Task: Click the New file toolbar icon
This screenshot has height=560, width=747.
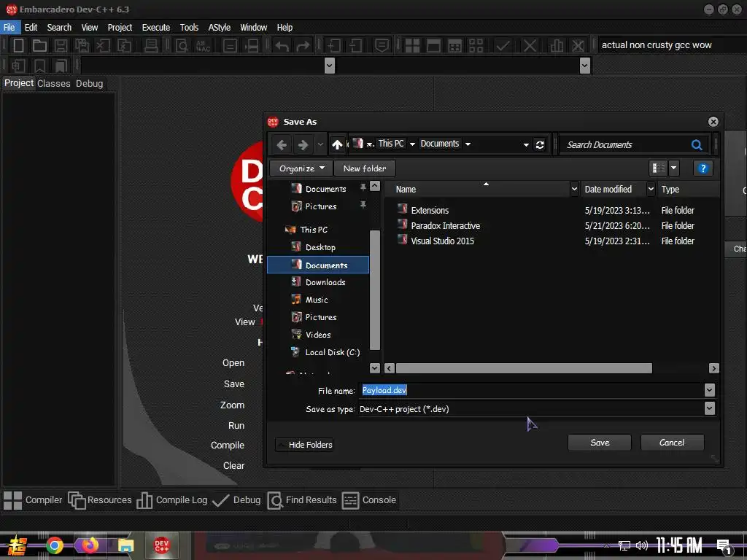Action: 18,46
